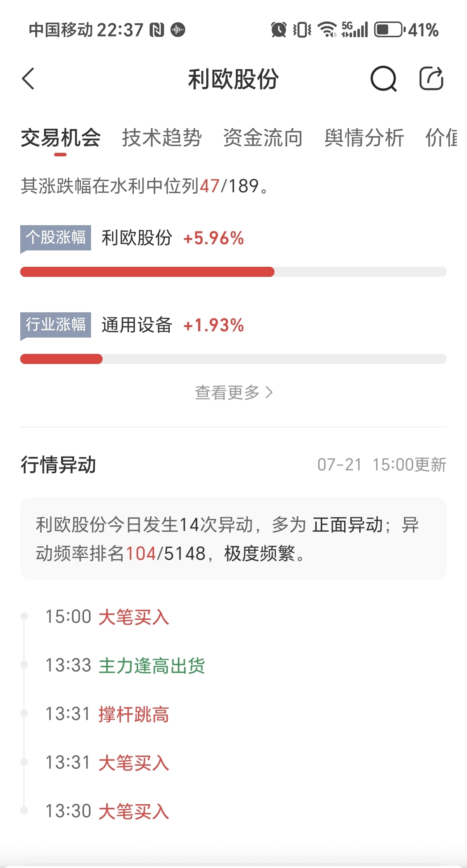Tap the Wi-Fi status icon
This screenshot has height=868, width=467.
[x=327, y=30]
